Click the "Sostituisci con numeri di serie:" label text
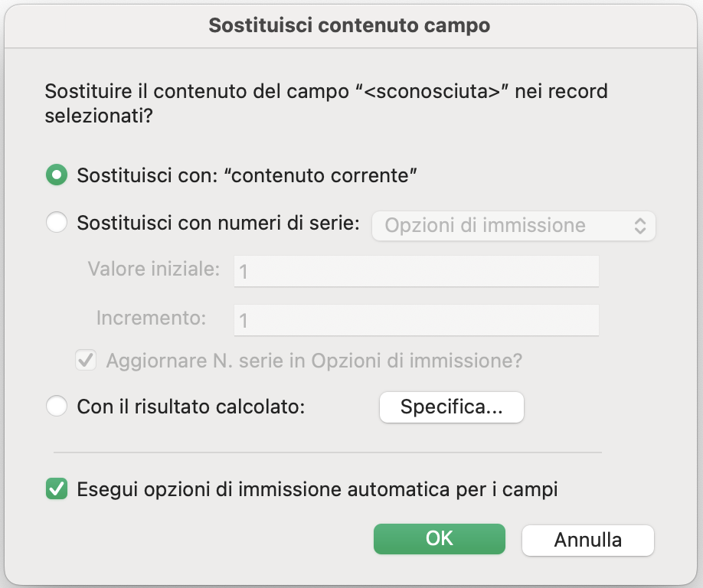This screenshot has height=588, width=703. 218,223
